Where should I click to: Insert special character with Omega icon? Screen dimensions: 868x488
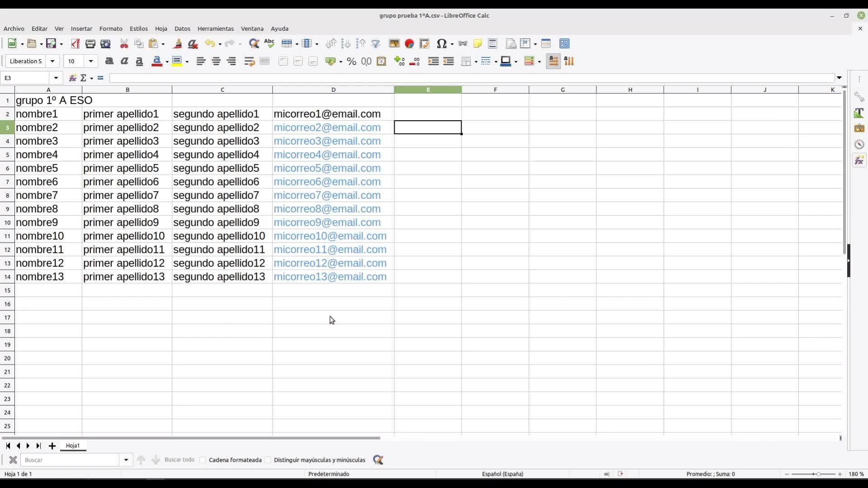click(x=441, y=44)
